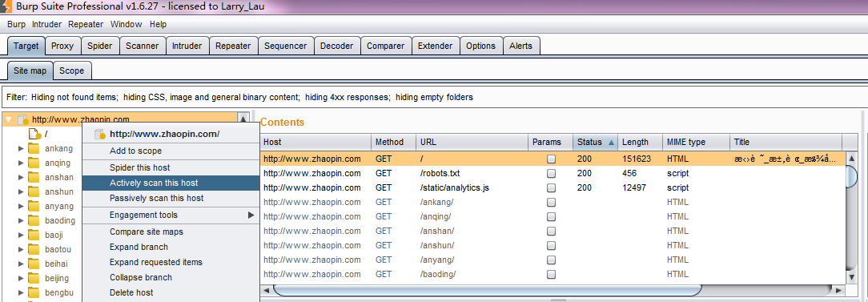Click the Status column sort arrow
This screenshot has height=302, width=868.
(x=611, y=143)
